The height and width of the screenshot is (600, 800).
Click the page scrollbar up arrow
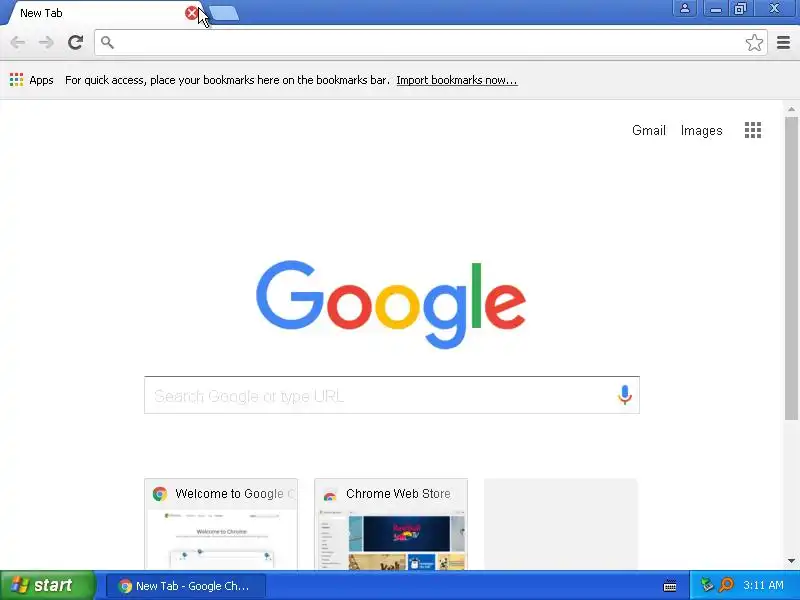point(791,109)
